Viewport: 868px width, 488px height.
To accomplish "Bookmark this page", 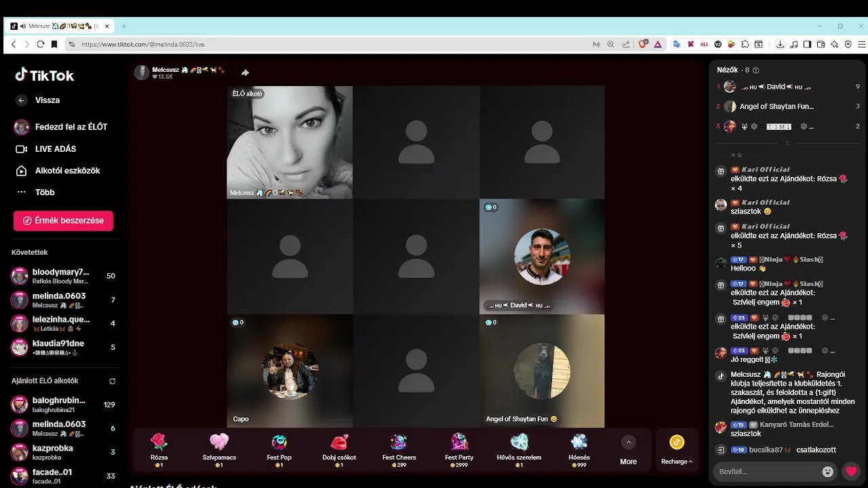I will coord(54,44).
